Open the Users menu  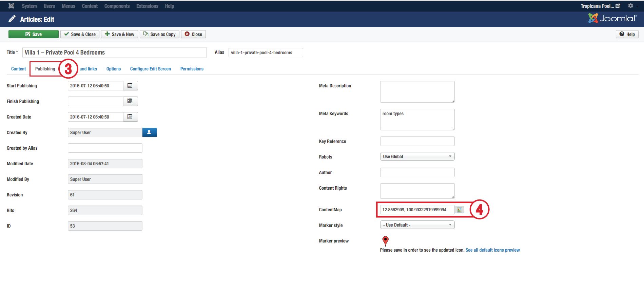click(49, 6)
